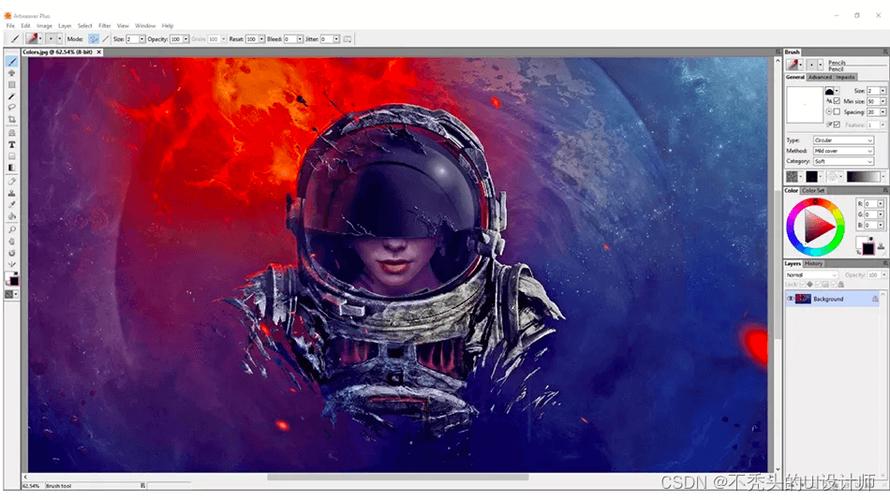Viewport: 890px width, 500px height.
Task: Select the Brush tool in left toolbox
Action: (x=11, y=62)
